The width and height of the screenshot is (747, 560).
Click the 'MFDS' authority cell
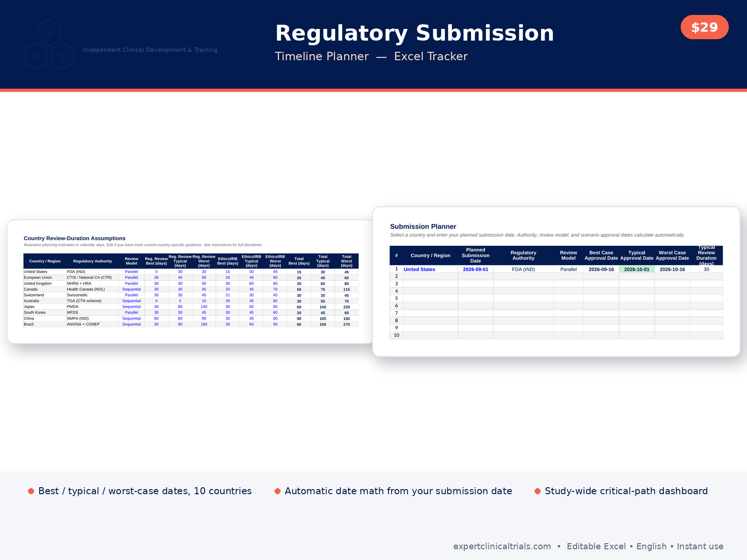click(x=92, y=313)
